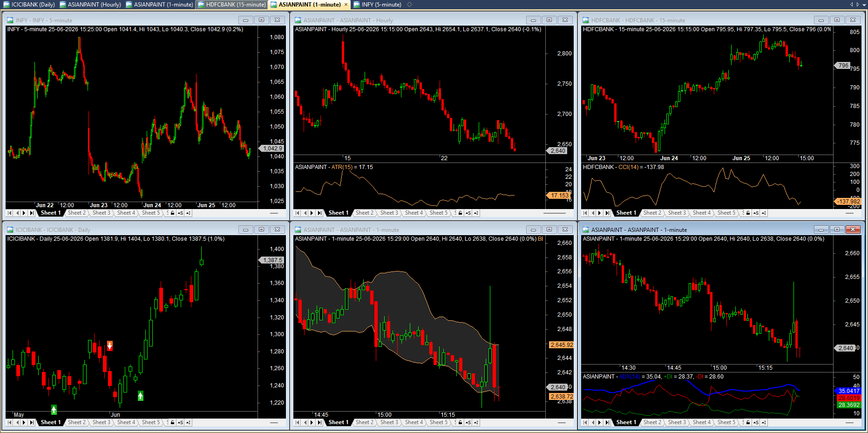
Task: Add a new document tab with plus icon
Action: [410, 5]
